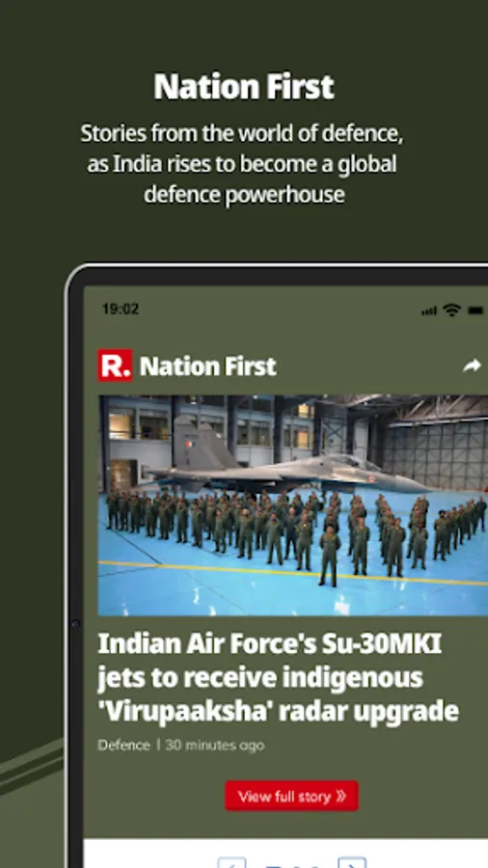Click the large 'Nation First' heading at top
This screenshot has width=488, height=868.
tap(244, 87)
